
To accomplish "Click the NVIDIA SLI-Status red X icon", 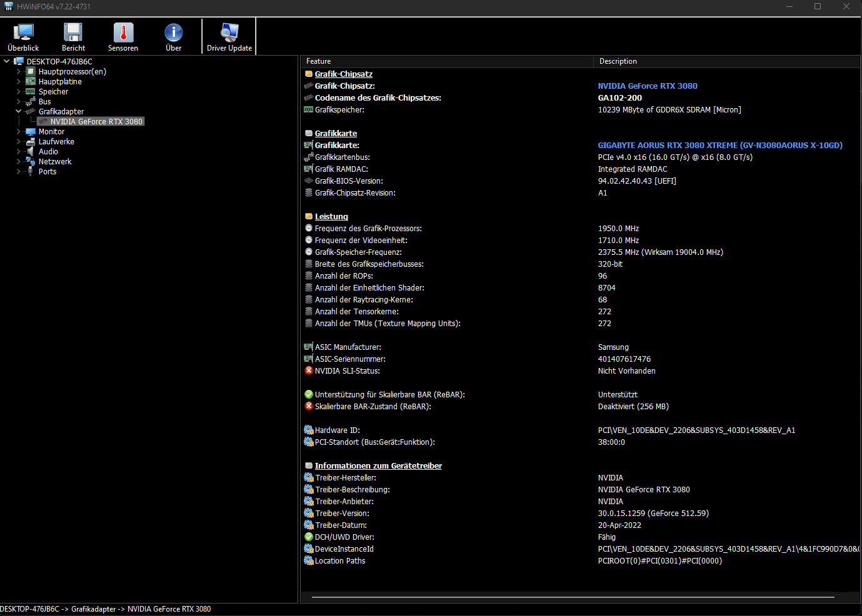I will [x=309, y=370].
